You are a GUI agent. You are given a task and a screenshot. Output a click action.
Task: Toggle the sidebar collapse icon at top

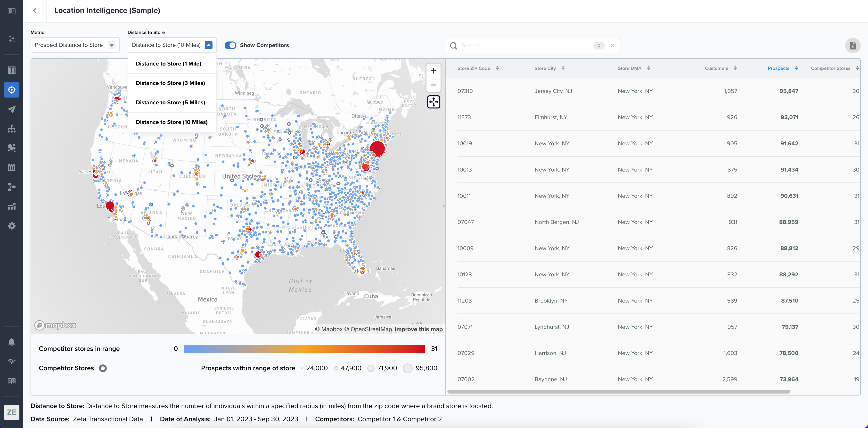click(x=11, y=11)
